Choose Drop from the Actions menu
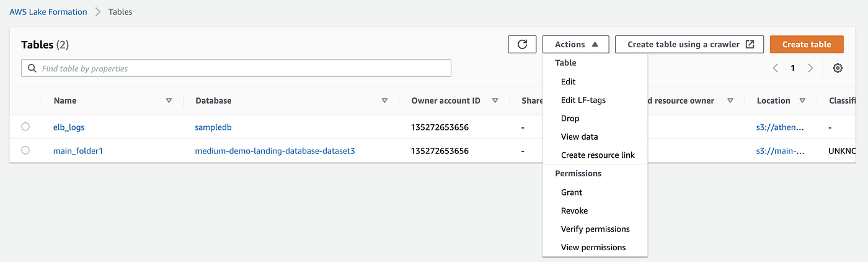868x262 pixels. (570, 119)
